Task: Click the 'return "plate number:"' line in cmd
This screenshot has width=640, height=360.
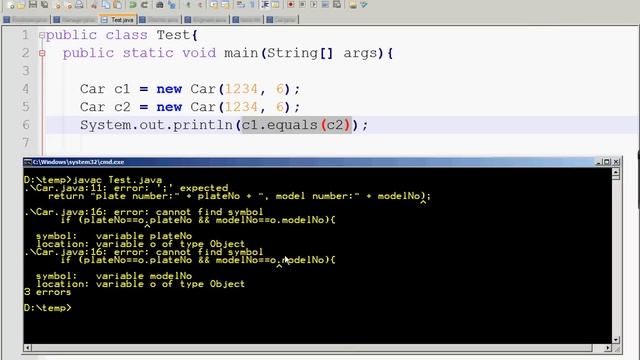Action: click(x=239, y=196)
